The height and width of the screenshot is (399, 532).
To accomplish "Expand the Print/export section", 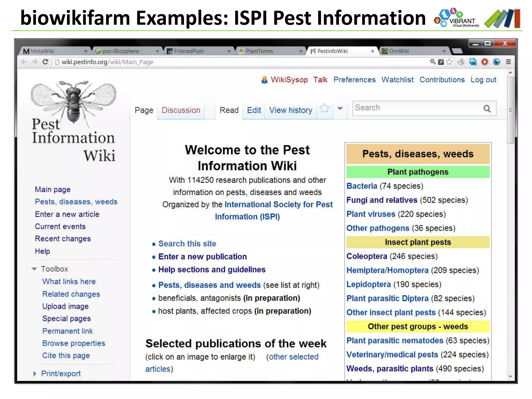I will coord(35,374).
